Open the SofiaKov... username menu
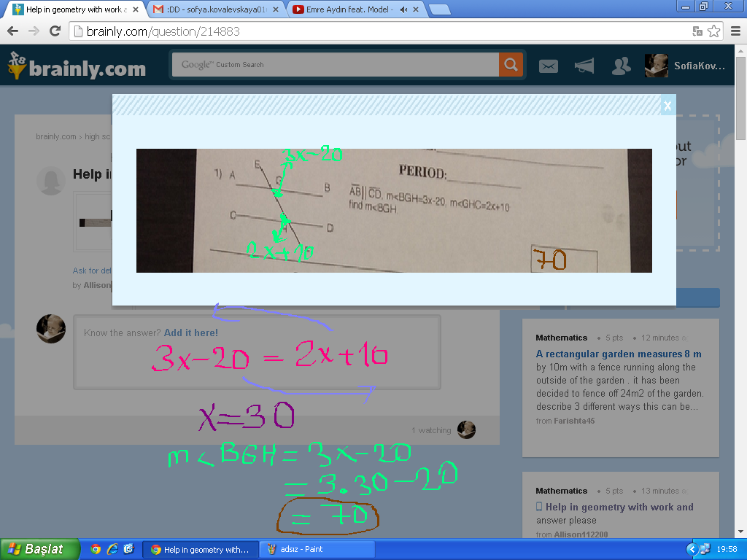Image resolution: width=747 pixels, height=560 pixels. point(700,66)
